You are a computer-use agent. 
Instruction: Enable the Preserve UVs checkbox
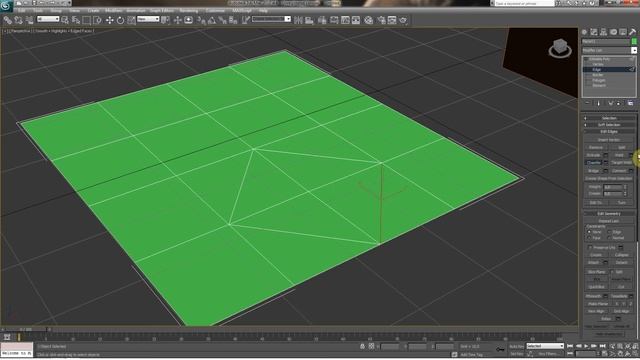(x=590, y=247)
